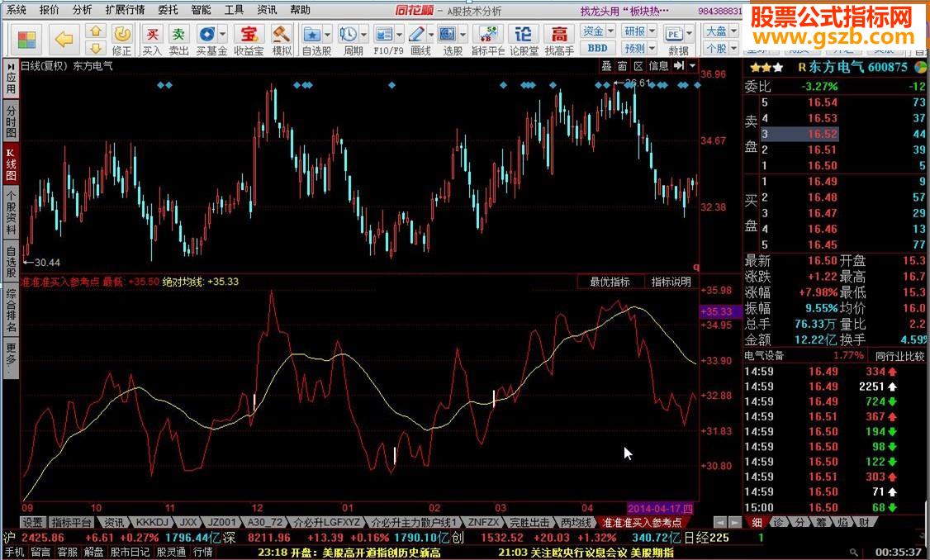This screenshot has width=930, height=560.
Task: Open the 系统 menu
Action: click(16, 9)
